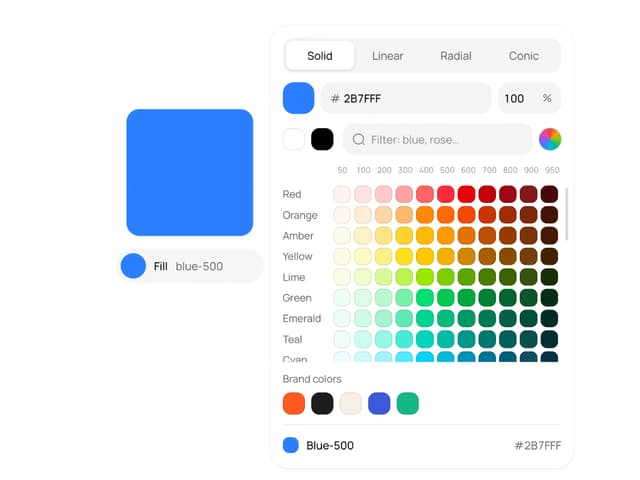Choose the dark charcoal brand color
Image resolution: width=640 pixels, height=480 pixels.
tap(322, 403)
